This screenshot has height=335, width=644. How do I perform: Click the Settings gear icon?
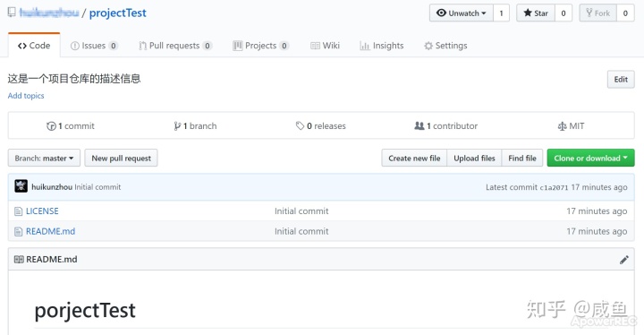coord(428,46)
